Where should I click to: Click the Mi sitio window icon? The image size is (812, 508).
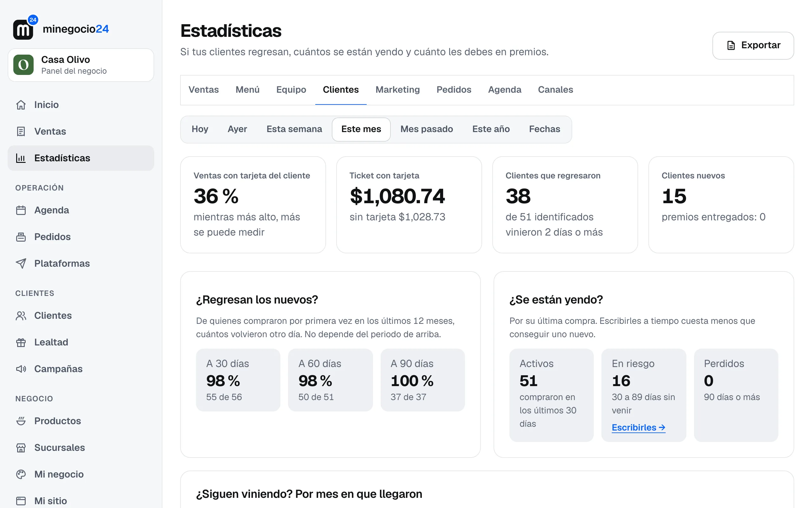pyautogui.click(x=21, y=501)
